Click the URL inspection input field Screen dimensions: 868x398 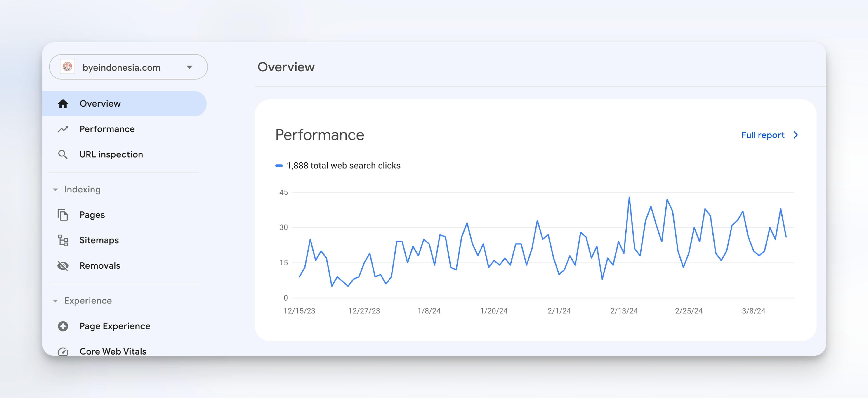[111, 154]
